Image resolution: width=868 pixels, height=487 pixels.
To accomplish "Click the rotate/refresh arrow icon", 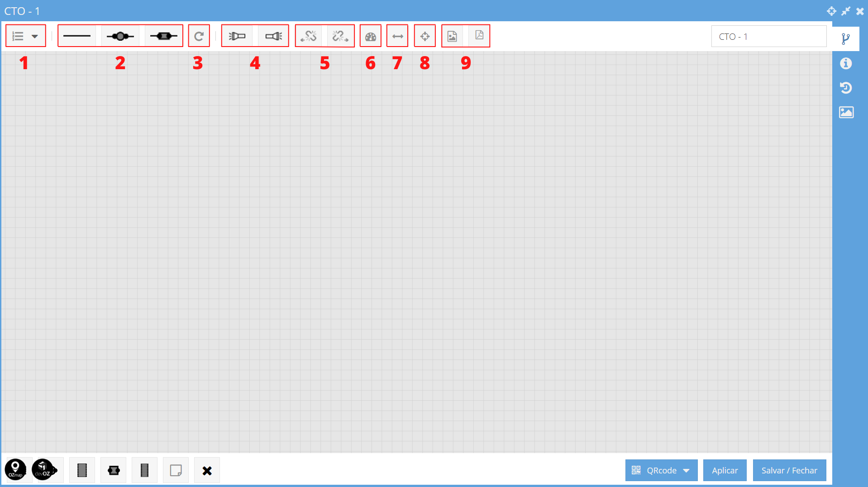I will pyautogui.click(x=199, y=36).
